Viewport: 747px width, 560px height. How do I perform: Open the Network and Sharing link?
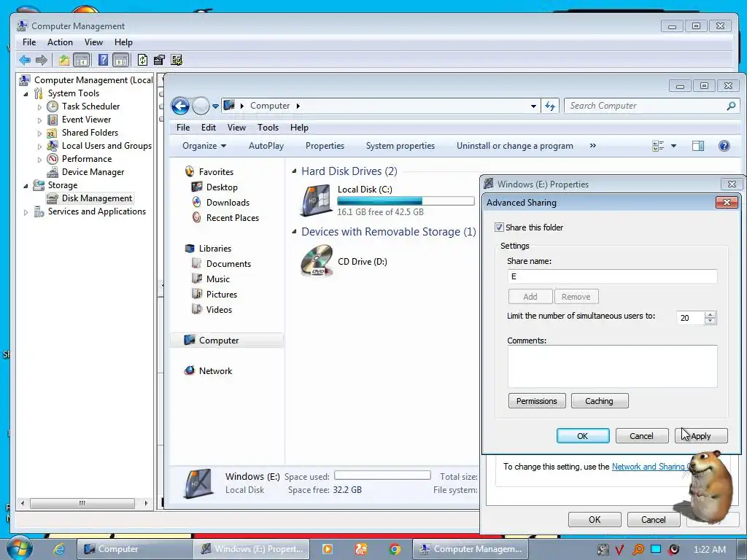650,467
